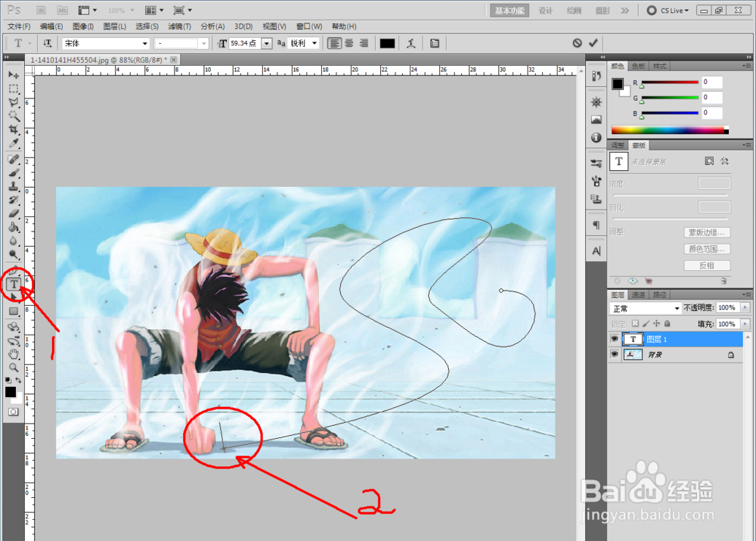The image size is (756, 541).
Task: Select the Hand tool
Action: [x=14, y=355]
